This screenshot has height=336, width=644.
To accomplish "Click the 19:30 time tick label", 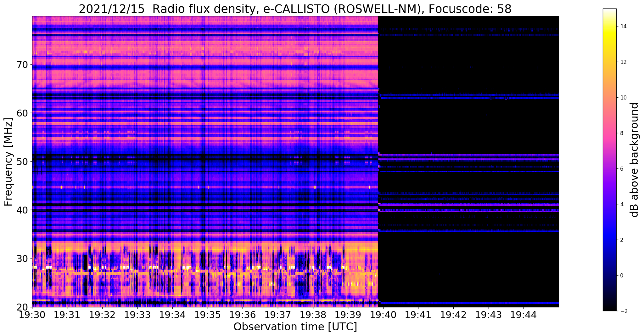I will (x=32, y=314).
